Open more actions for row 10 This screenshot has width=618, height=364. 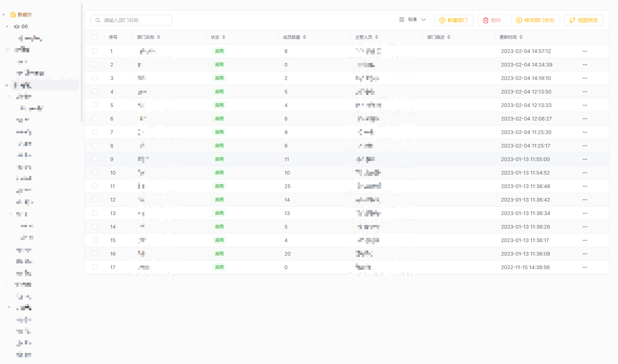click(585, 173)
